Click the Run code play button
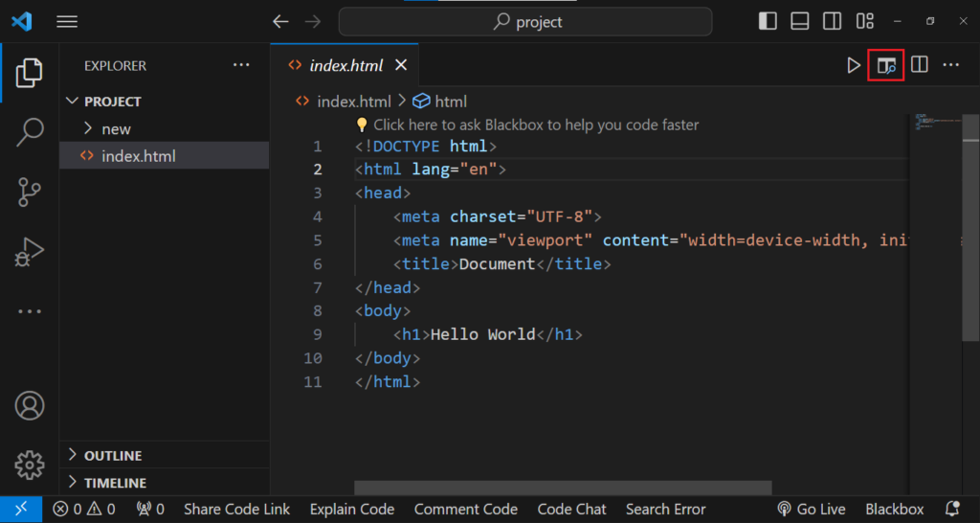 click(x=854, y=65)
